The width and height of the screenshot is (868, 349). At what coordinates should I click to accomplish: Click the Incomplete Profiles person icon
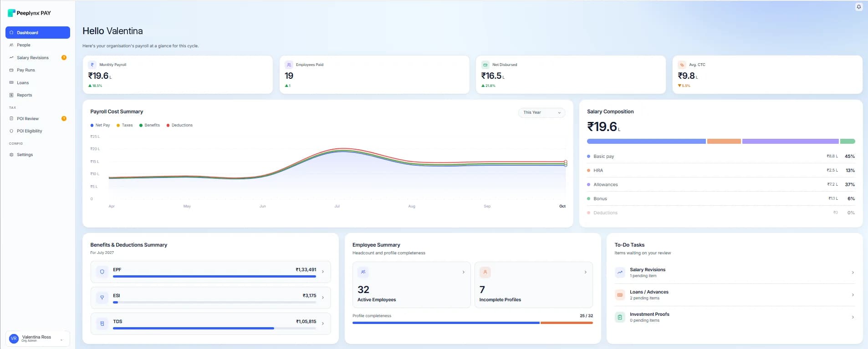point(485,272)
